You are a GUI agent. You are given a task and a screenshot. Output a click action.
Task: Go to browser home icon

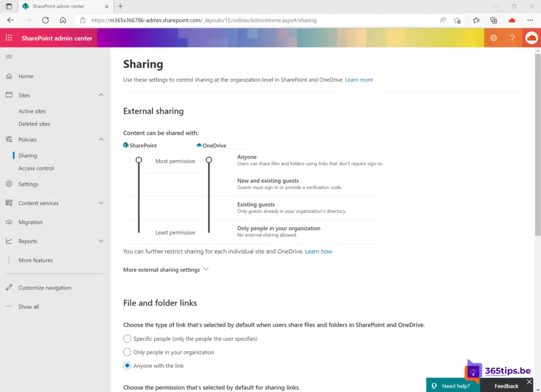pyautogui.click(x=63, y=20)
